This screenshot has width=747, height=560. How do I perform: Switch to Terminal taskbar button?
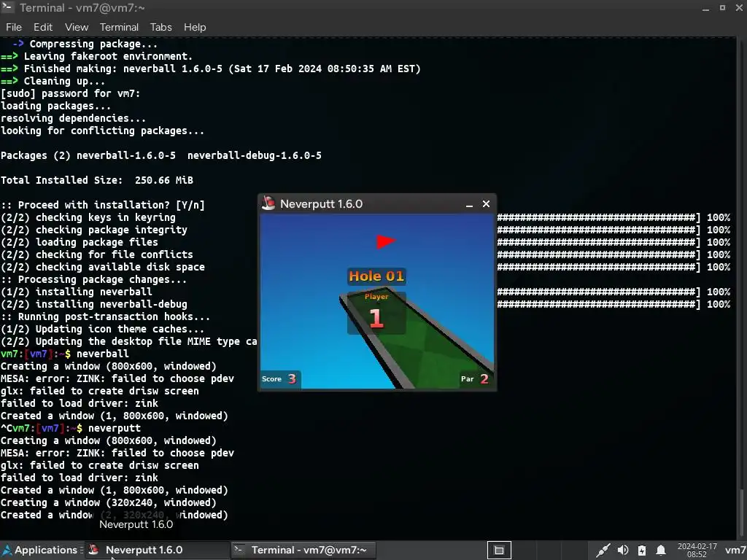tap(304, 550)
